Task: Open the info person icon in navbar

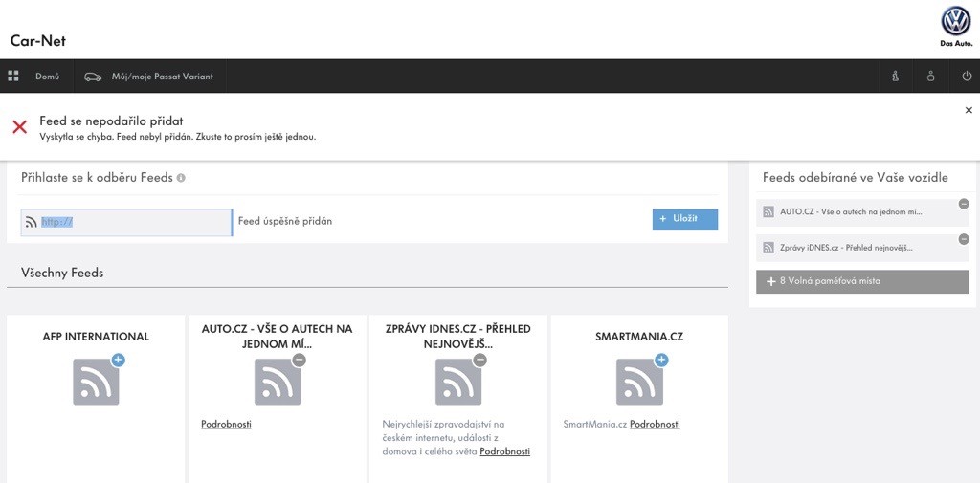Action: coord(896,77)
